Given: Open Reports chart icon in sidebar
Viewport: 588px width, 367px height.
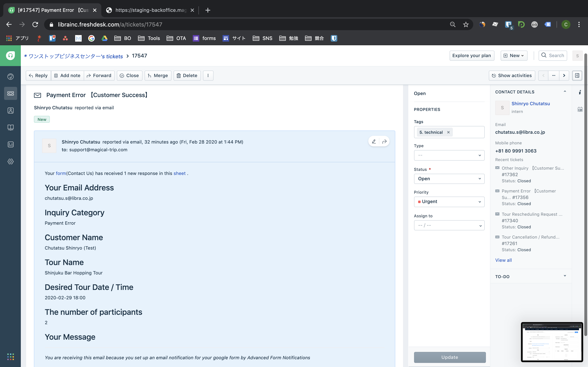Looking at the screenshot, I should (10, 144).
